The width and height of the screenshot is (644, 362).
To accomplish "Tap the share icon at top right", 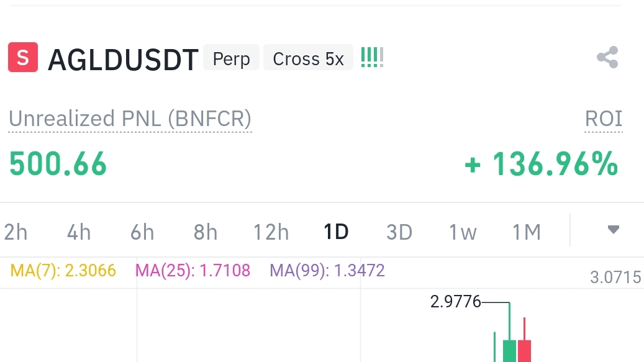I will 606,57.
